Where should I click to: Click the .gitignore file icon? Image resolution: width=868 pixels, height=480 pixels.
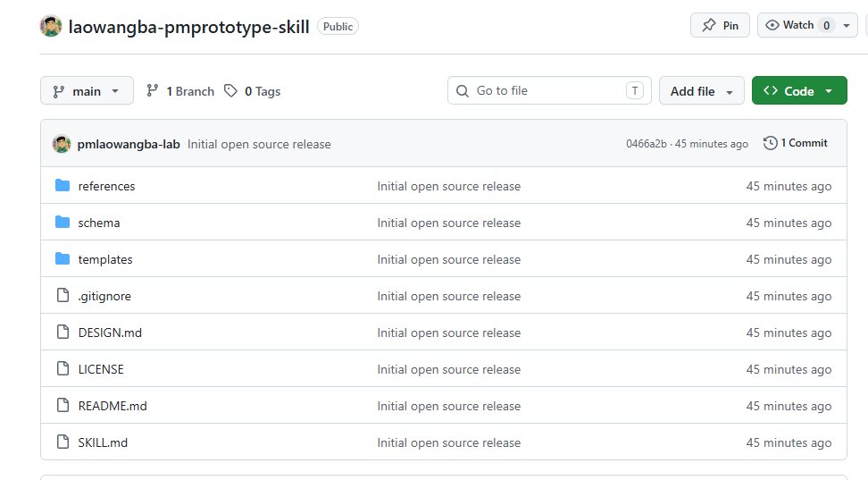(x=63, y=296)
